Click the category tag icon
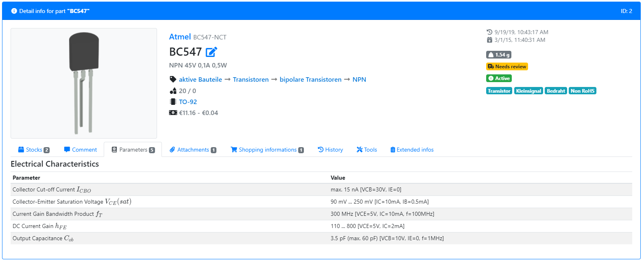Viewport: 644px width, 265px height. click(x=173, y=79)
